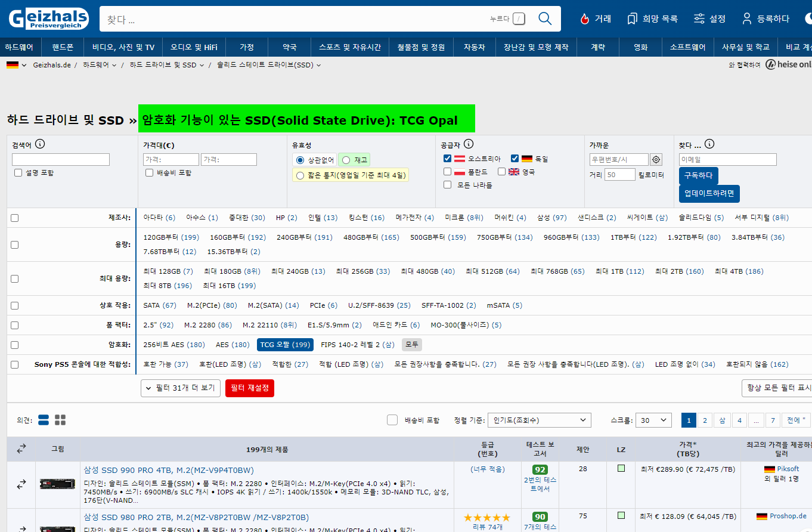
Task: Click the 등록하다 user icon
Action: tap(746, 19)
